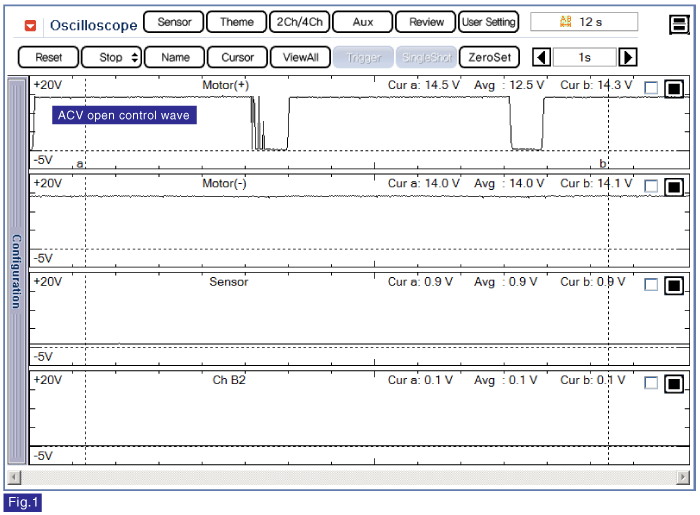Expand the Configuration side panel
The image size is (700, 515).
(x=17, y=271)
